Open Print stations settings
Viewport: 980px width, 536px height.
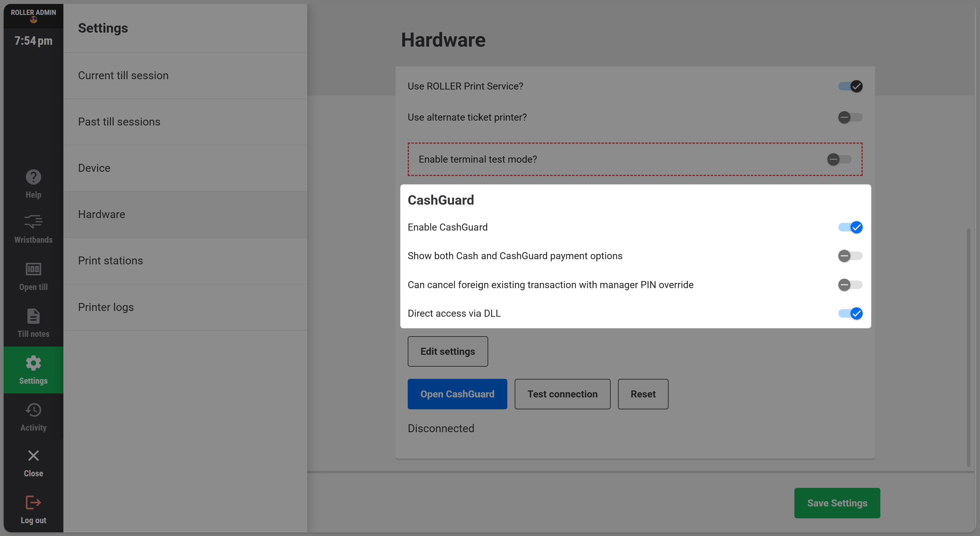[x=185, y=261]
